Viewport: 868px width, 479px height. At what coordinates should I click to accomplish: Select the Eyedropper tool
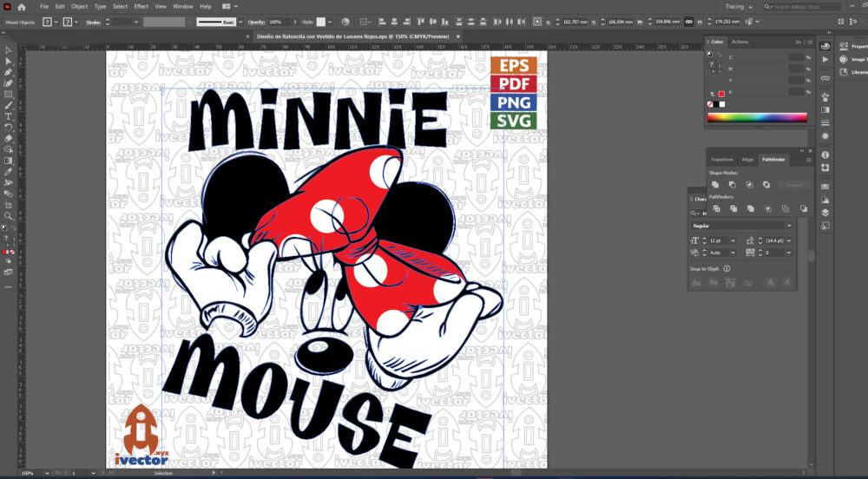pos(9,172)
